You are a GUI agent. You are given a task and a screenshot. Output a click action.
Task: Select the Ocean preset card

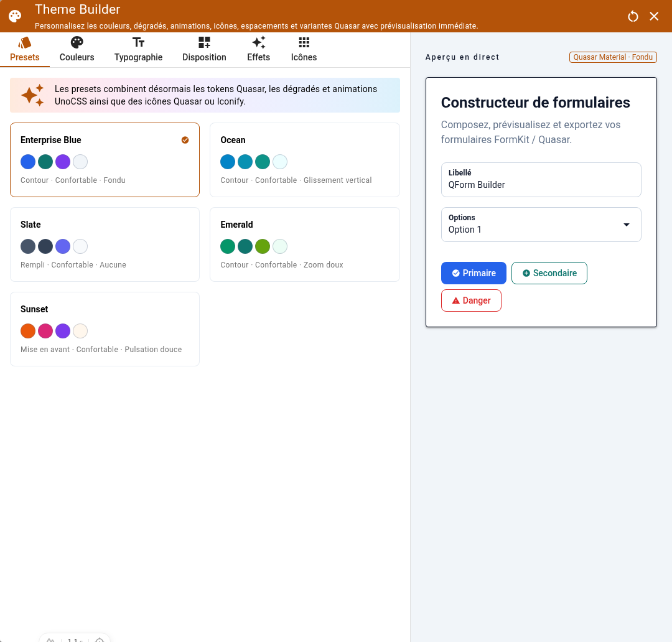pos(305,160)
